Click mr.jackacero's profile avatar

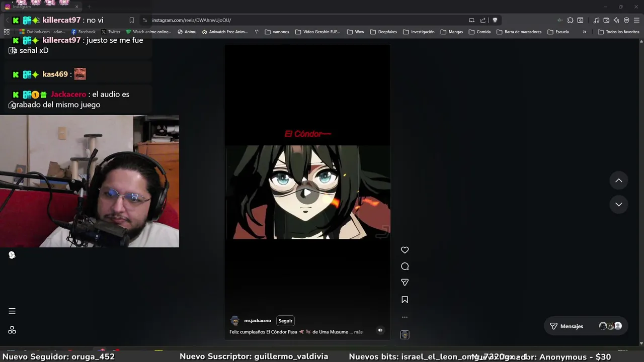coord(234,321)
